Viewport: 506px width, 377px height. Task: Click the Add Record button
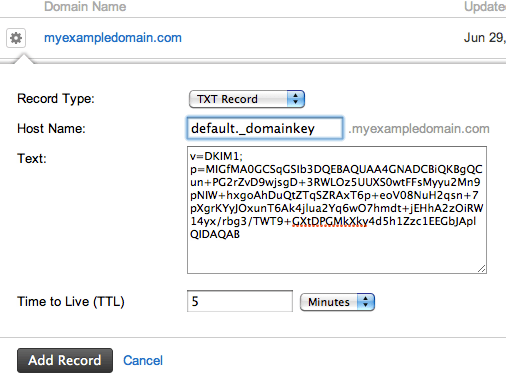tap(65, 360)
